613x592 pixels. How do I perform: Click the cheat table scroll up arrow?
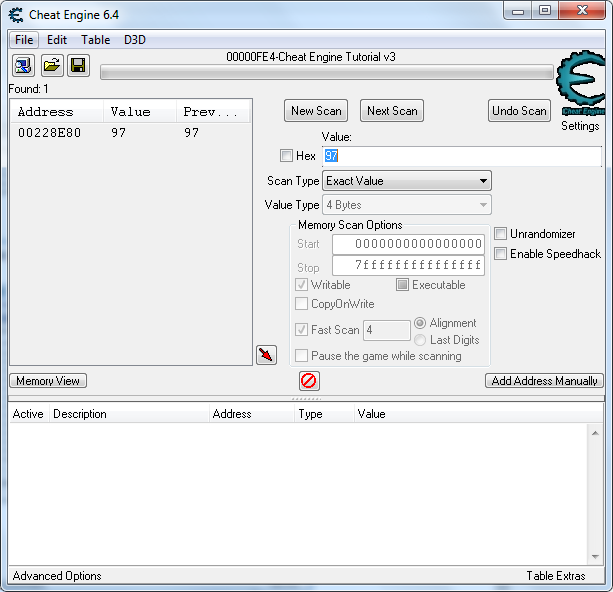click(595, 433)
